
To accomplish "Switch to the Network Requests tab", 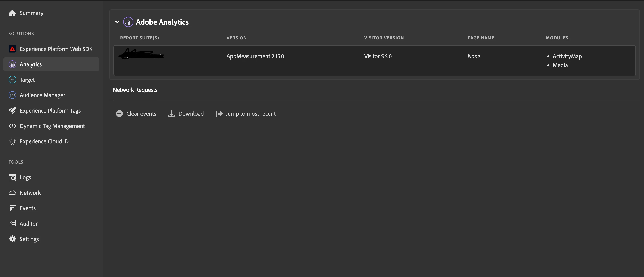I will (x=135, y=90).
